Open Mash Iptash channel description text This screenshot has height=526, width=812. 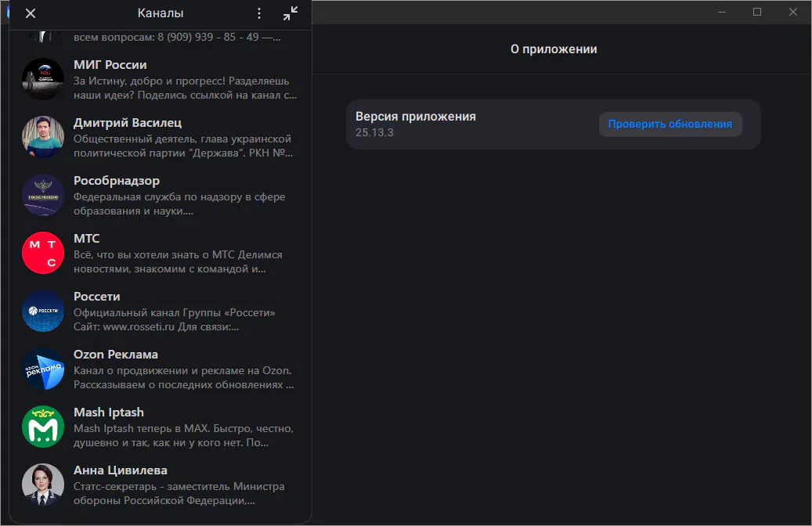pos(183,436)
